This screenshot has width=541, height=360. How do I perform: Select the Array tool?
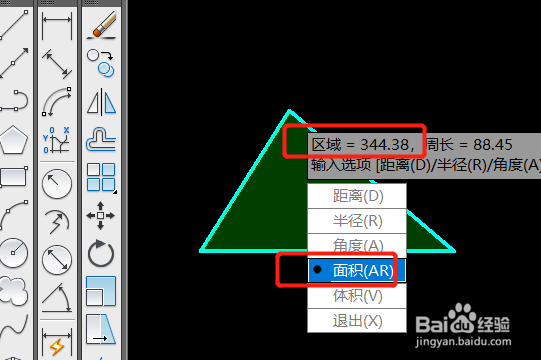(x=101, y=177)
